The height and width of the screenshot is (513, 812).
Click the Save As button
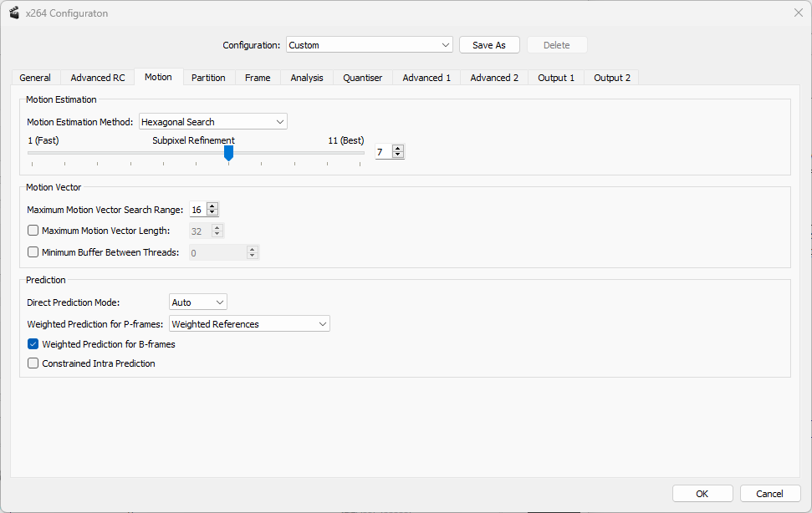coord(489,45)
